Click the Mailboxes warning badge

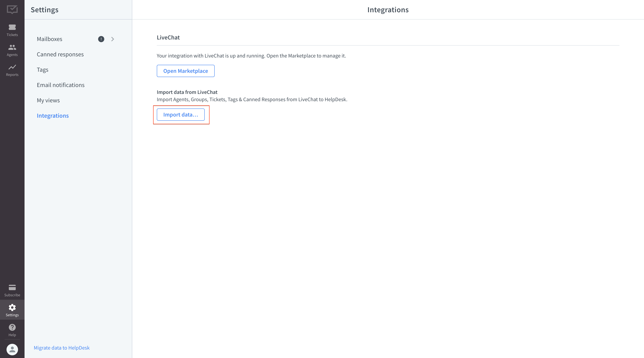click(101, 39)
